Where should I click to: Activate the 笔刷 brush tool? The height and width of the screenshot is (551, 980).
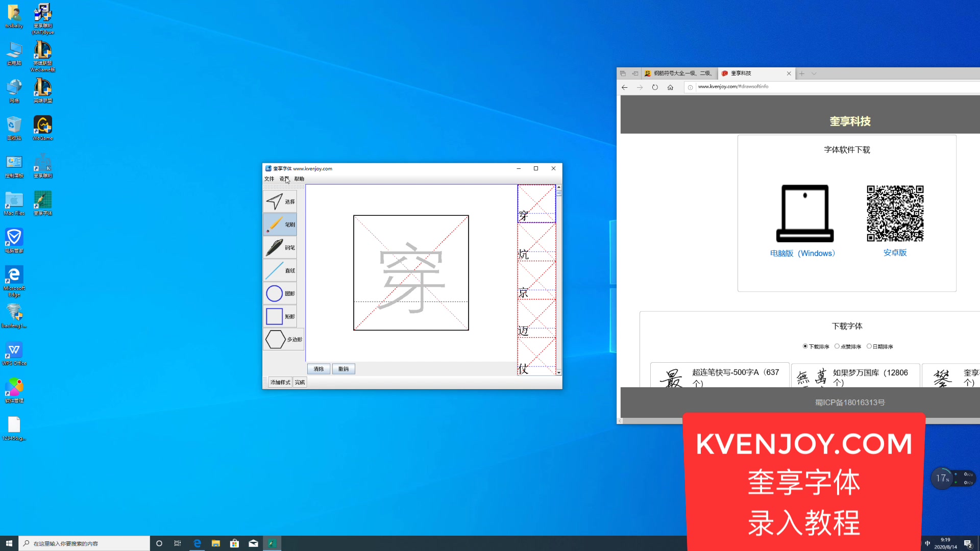tap(280, 224)
